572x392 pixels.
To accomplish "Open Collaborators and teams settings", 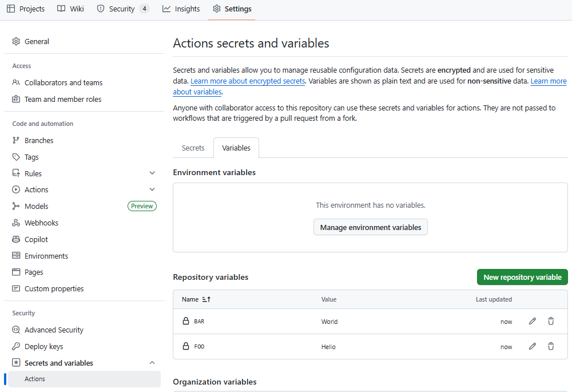I will 63,83.
